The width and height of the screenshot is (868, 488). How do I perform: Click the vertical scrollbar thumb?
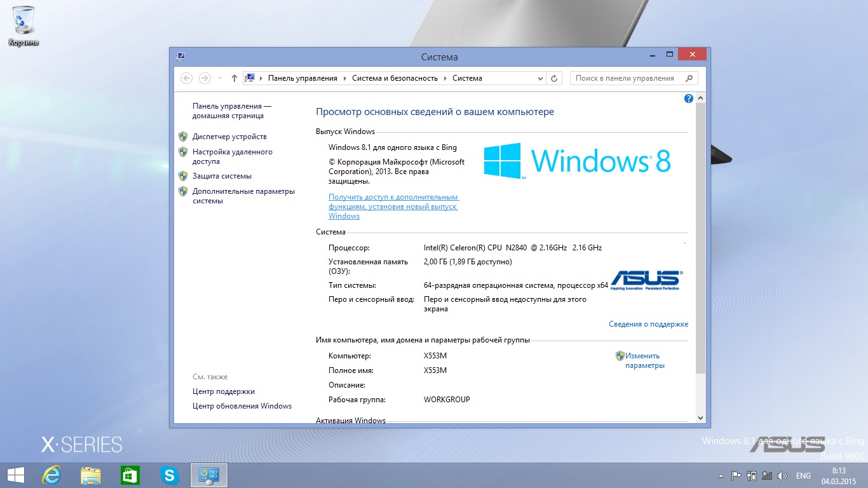700,238
